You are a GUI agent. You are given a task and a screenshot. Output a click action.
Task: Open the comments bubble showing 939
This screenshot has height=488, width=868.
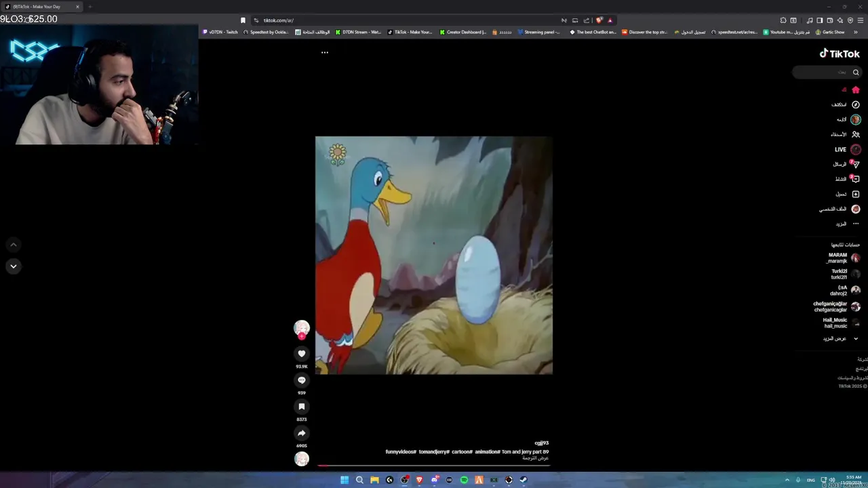point(302,380)
